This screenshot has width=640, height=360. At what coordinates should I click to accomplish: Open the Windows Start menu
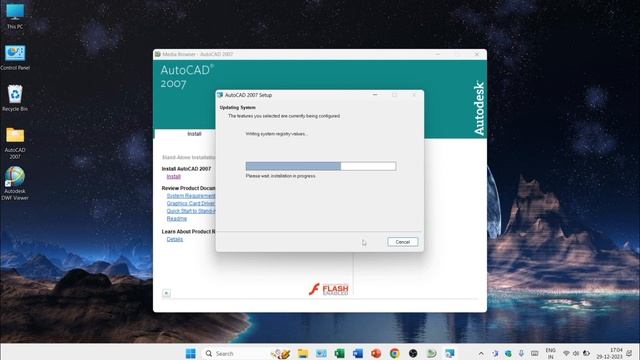191,353
